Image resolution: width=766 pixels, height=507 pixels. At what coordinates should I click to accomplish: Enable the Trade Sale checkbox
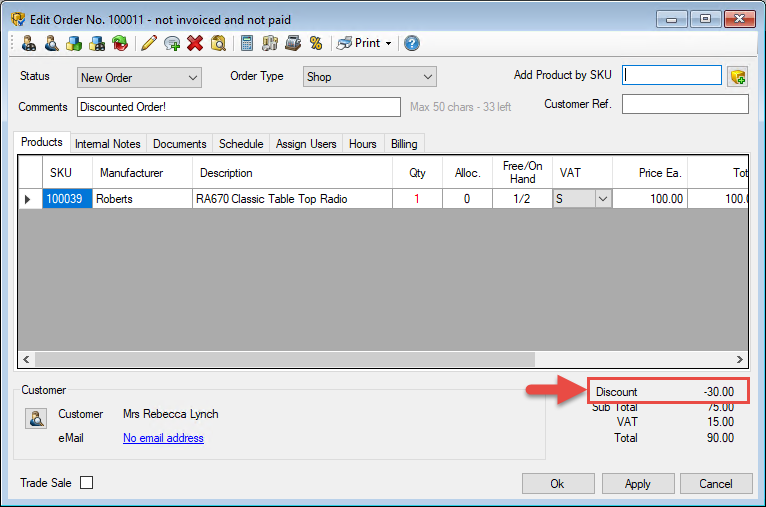tap(87, 483)
